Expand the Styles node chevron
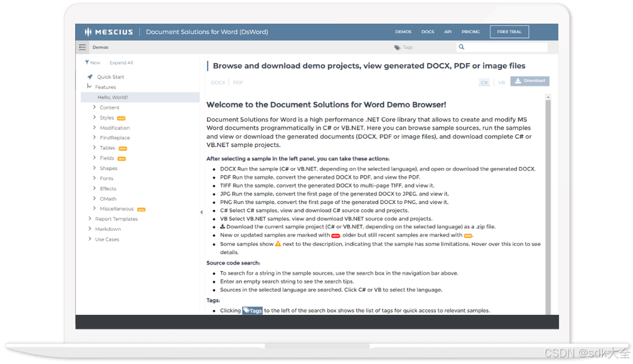The width and height of the screenshot is (633, 364). 95,118
